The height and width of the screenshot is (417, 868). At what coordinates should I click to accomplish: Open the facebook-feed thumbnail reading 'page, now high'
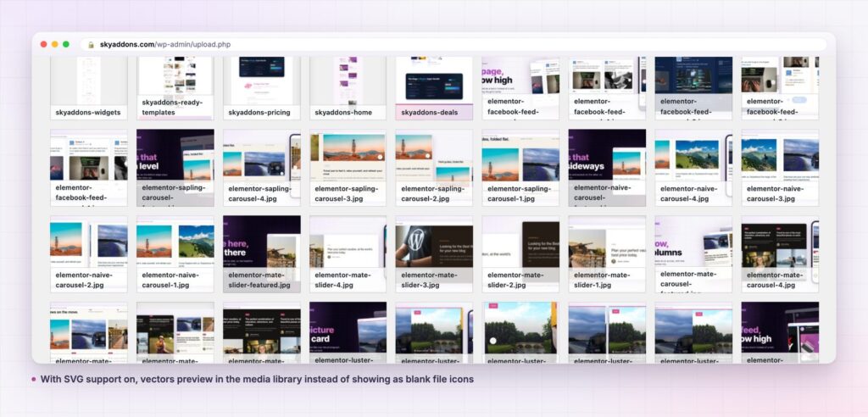(x=521, y=88)
